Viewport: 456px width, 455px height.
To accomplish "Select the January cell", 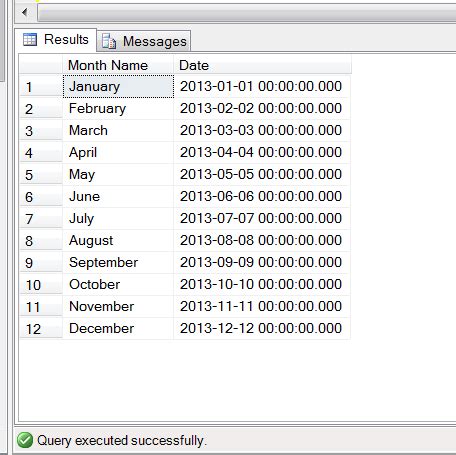I will [x=118, y=87].
